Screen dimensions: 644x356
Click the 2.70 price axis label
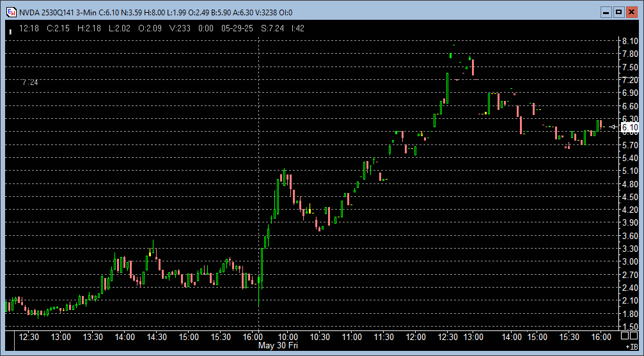[x=630, y=275]
